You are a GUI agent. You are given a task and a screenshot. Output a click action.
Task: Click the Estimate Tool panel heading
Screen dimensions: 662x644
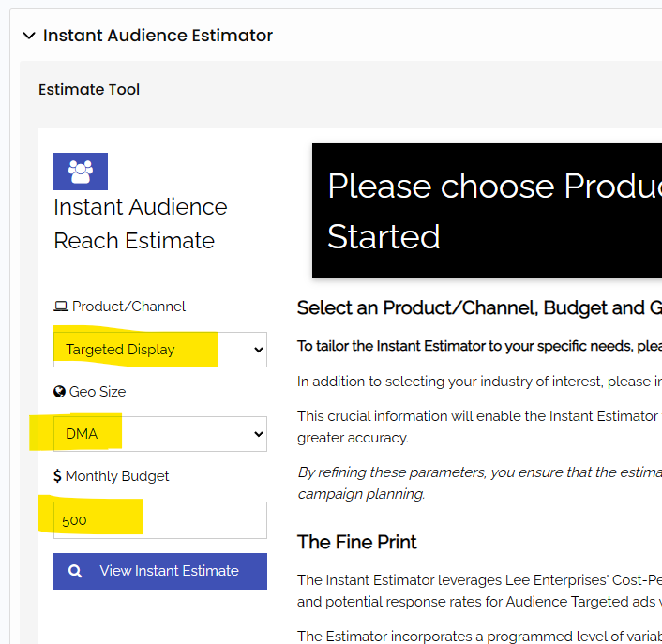click(x=89, y=90)
